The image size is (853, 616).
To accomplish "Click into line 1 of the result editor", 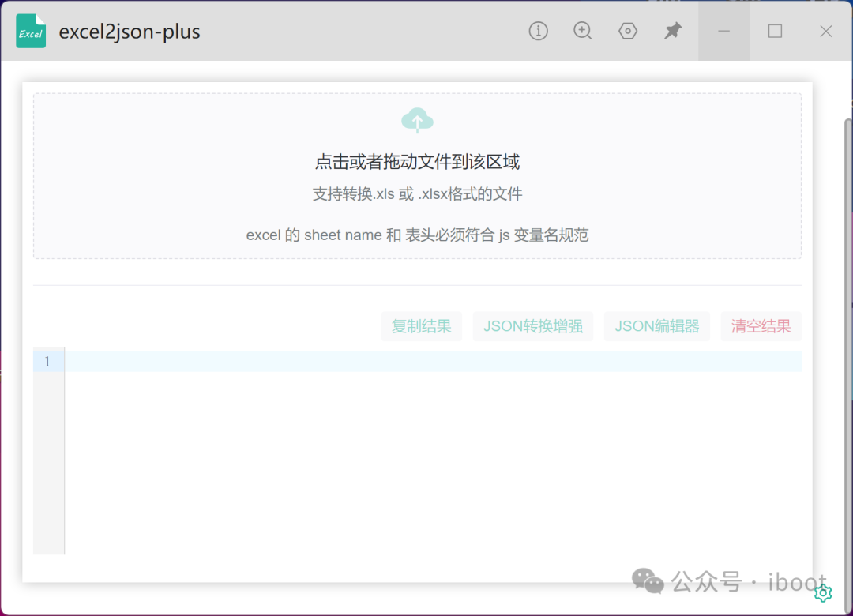I will 433,362.
